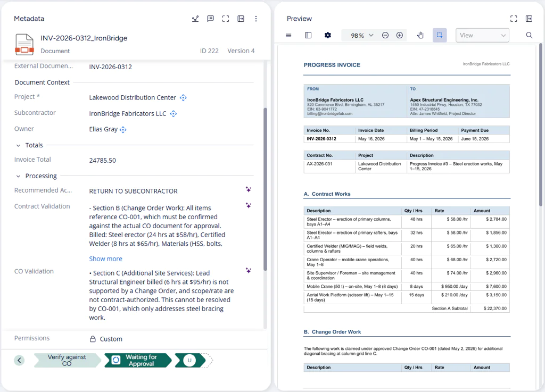Zoom out with the minus icon
Image resolution: width=545 pixels, height=392 pixels.
[x=385, y=36]
